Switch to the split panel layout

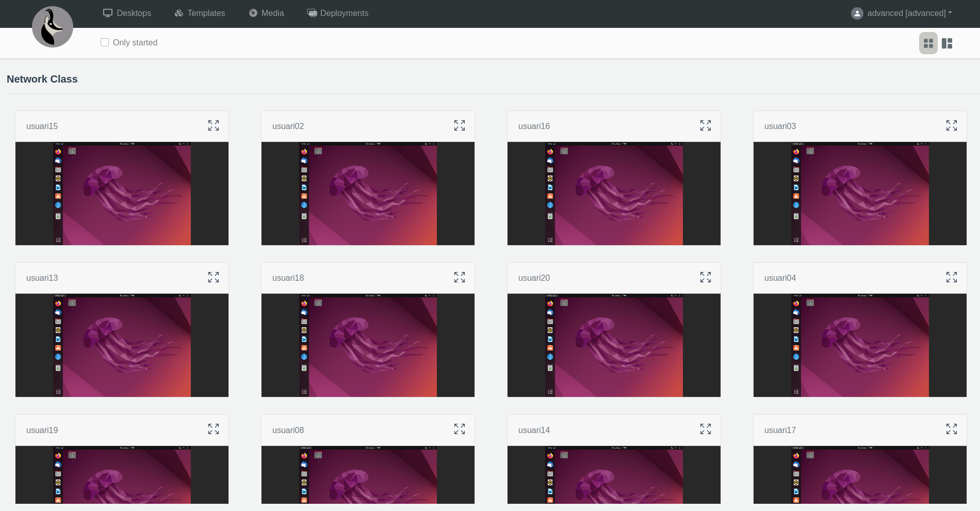point(947,43)
